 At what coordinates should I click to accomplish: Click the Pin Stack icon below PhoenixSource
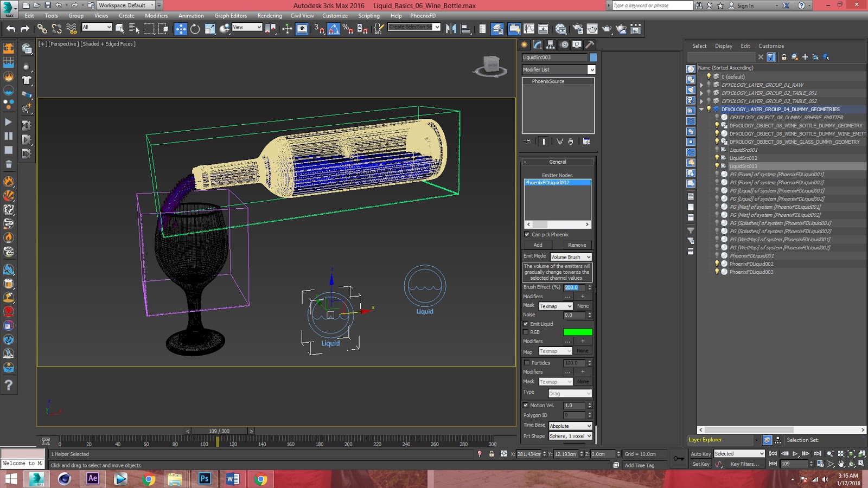point(527,141)
